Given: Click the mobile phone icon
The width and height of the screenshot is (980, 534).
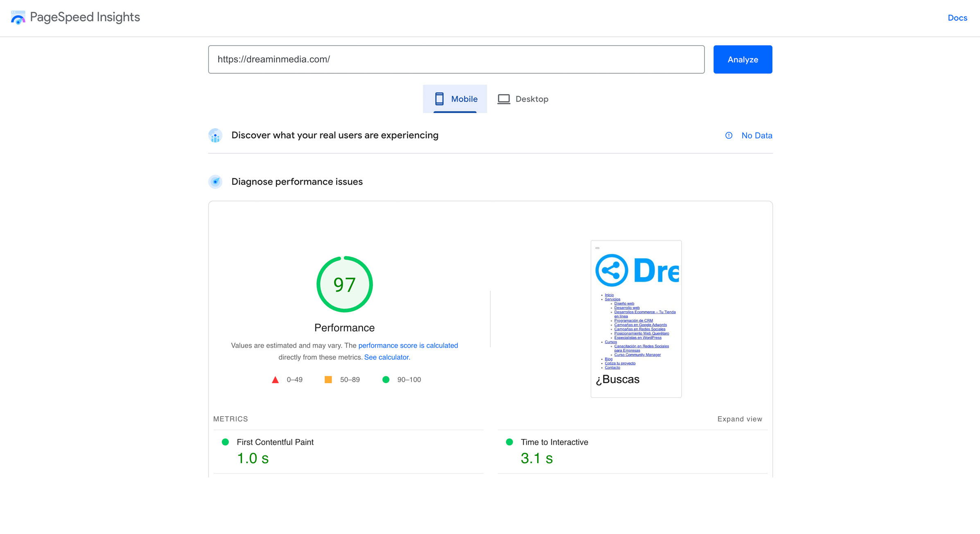Looking at the screenshot, I should tap(439, 99).
